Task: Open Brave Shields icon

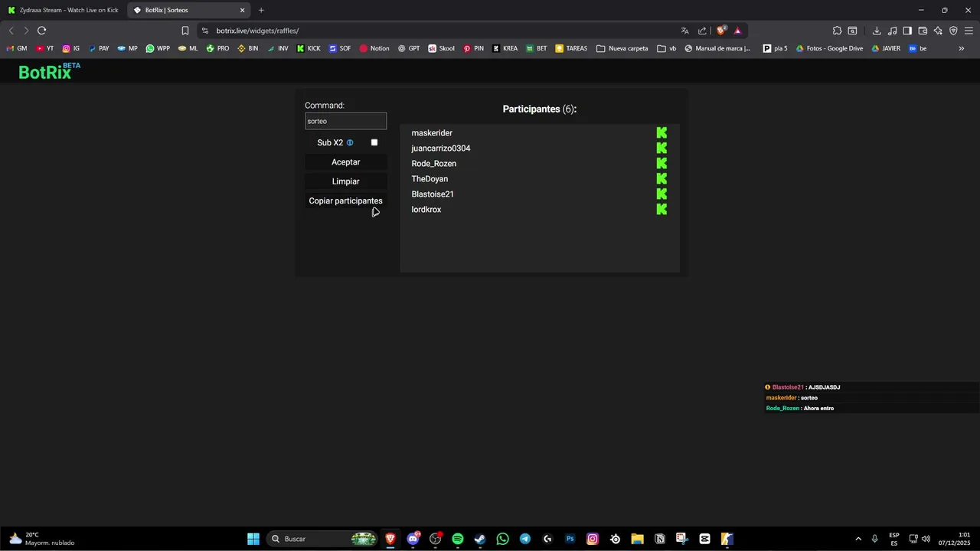Action: click(x=720, y=31)
